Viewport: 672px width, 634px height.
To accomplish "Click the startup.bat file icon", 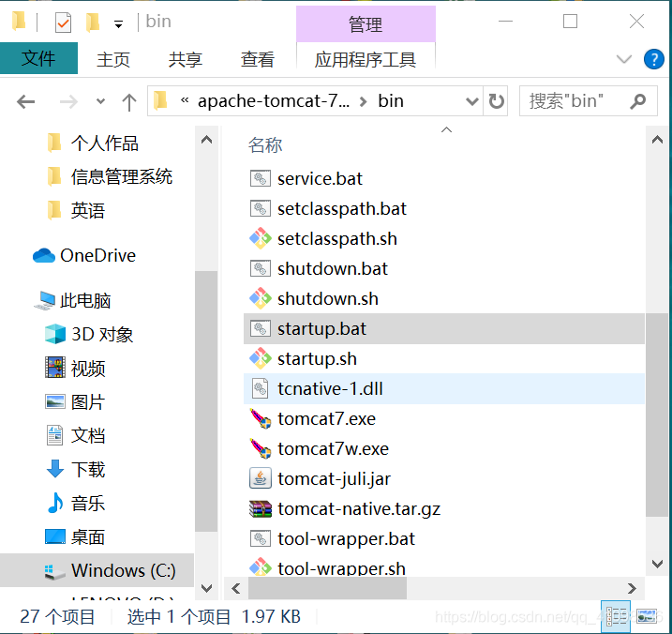I will tap(261, 328).
